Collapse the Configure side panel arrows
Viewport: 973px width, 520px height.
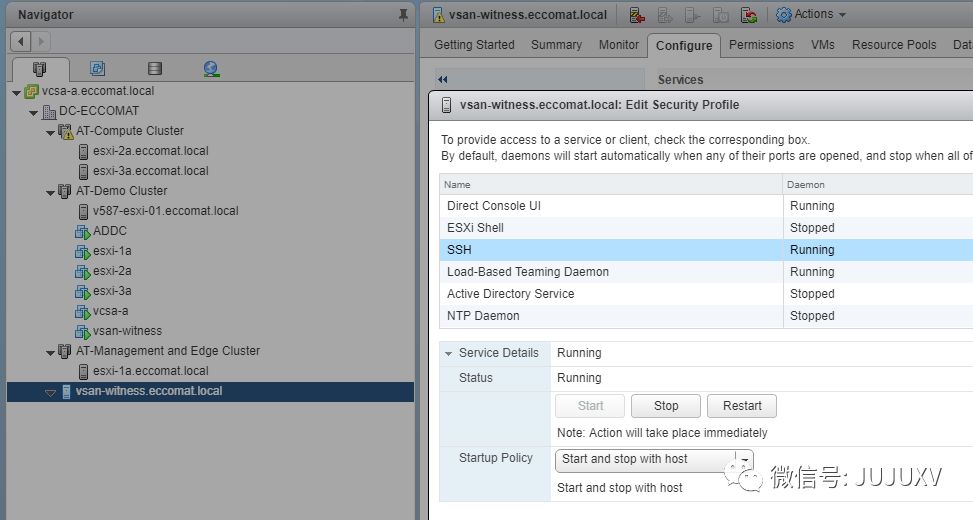click(442, 79)
